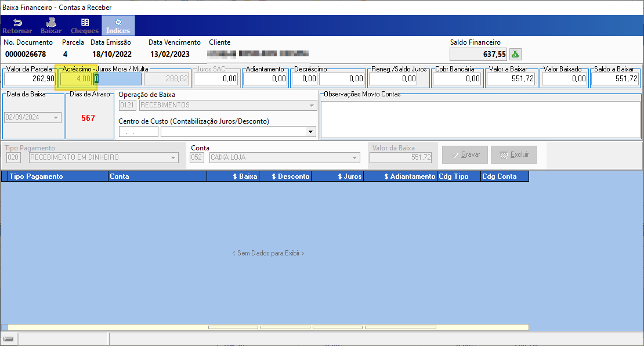Click the 'Sem Dados para Exibir' text

pos(268,253)
